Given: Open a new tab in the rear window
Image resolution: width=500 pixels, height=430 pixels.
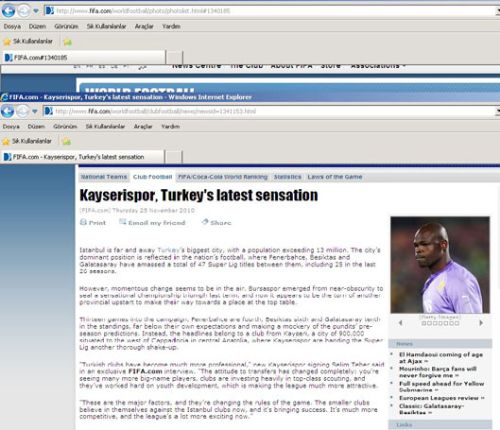Looking at the screenshot, I should point(175,57).
